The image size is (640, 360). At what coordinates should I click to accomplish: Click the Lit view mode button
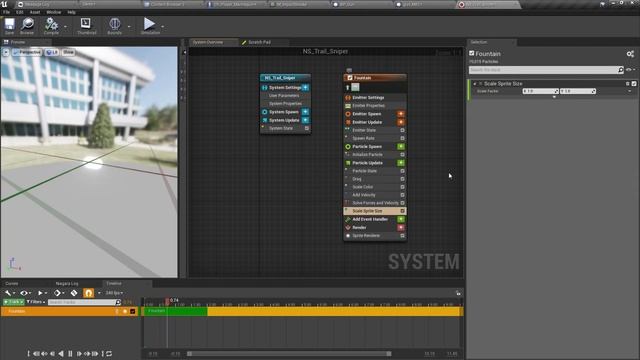click(52, 52)
